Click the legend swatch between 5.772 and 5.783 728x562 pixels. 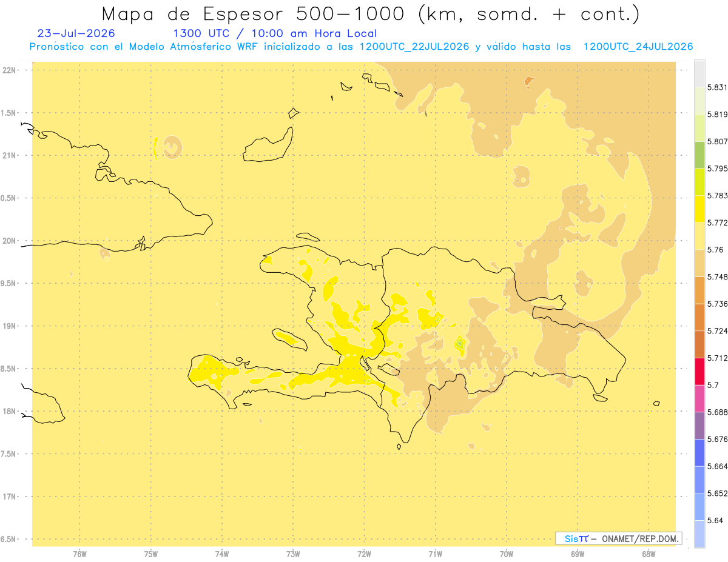tap(699, 209)
